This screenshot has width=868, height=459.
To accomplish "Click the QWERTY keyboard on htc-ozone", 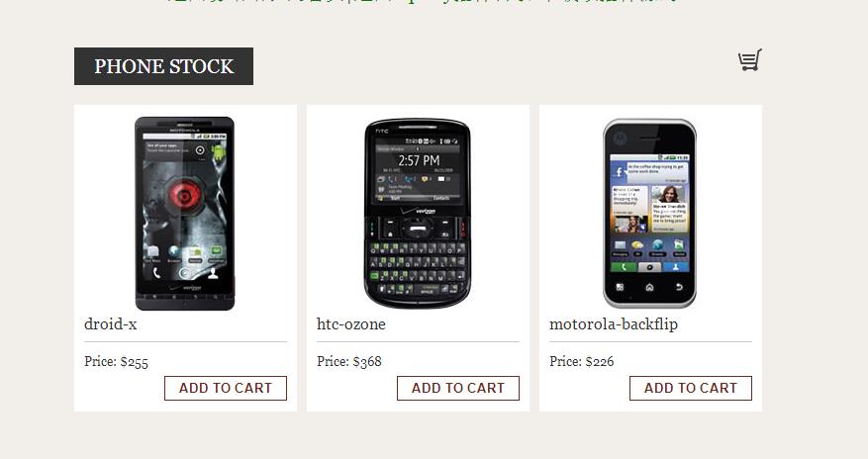I will click(418, 268).
